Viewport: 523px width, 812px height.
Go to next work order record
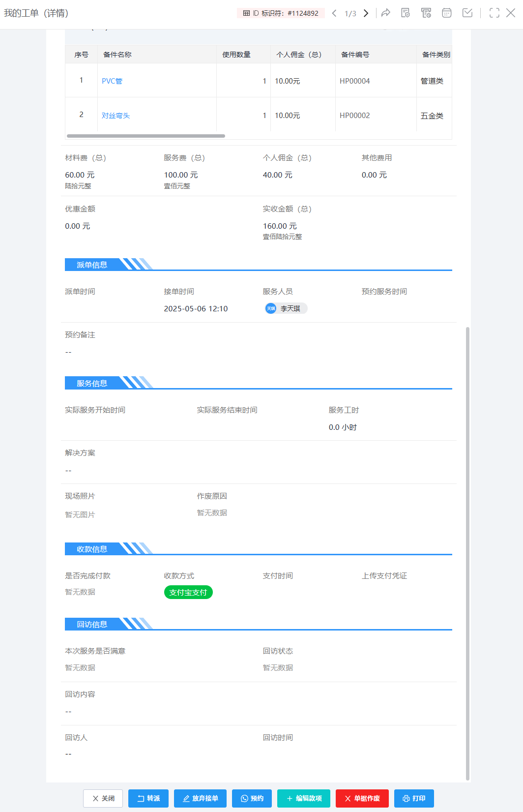pos(366,13)
